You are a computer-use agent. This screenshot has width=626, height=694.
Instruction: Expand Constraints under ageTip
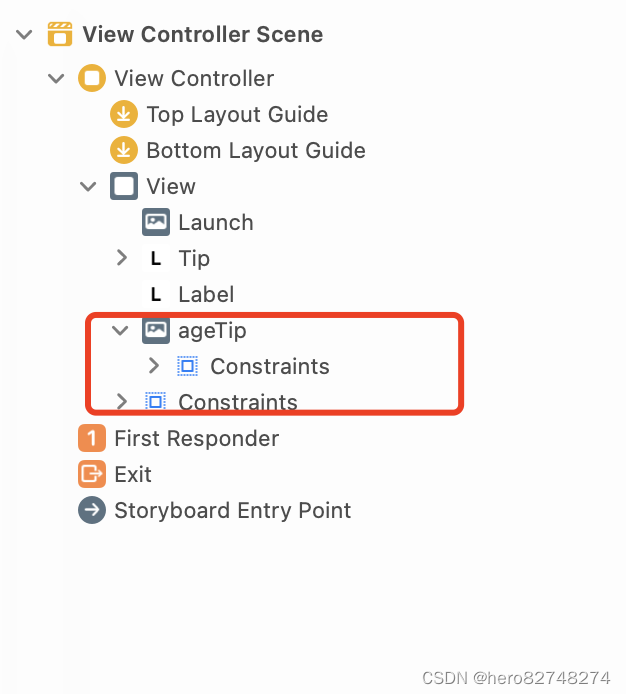point(153,366)
